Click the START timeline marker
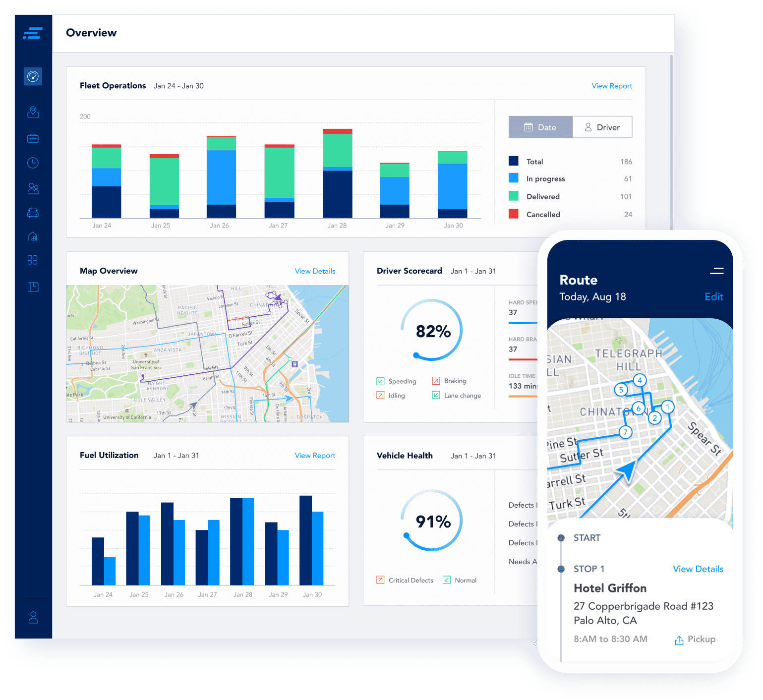 point(561,538)
